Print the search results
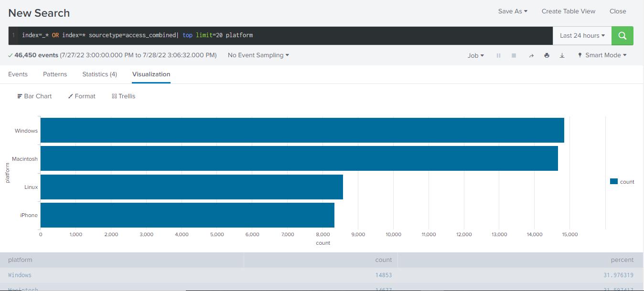 (547, 55)
